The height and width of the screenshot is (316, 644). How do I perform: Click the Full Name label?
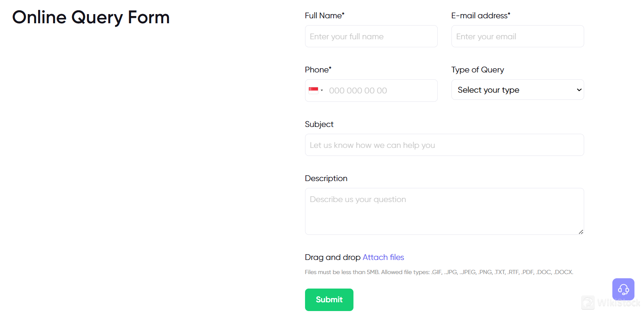[x=324, y=16]
